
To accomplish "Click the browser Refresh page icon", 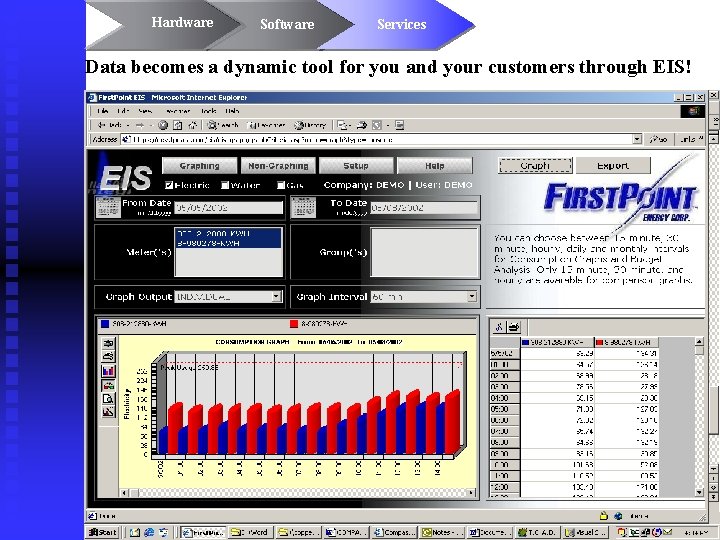I will click(x=178, y=125).
